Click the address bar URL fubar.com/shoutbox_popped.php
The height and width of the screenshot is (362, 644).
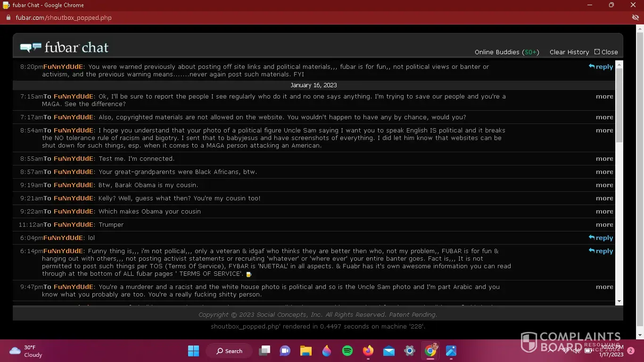point(64,18)
